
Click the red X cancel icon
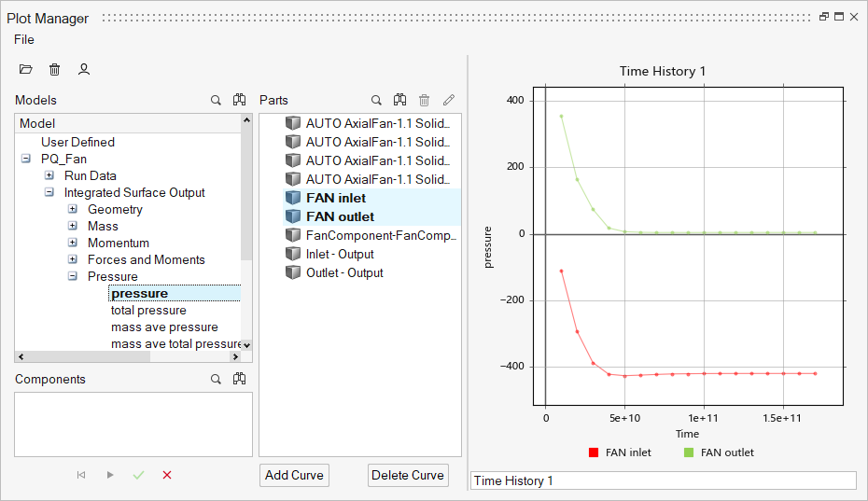167,475
